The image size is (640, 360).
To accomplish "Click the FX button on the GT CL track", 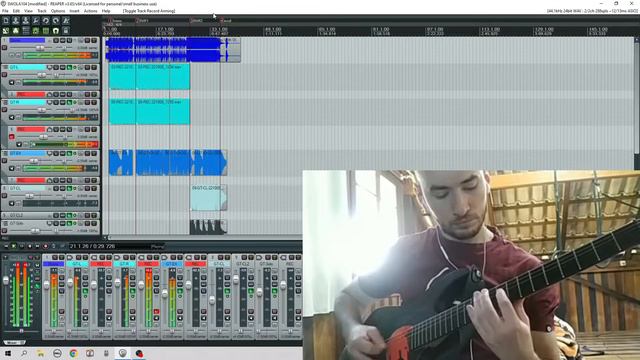I will click(x=69, y=188).
